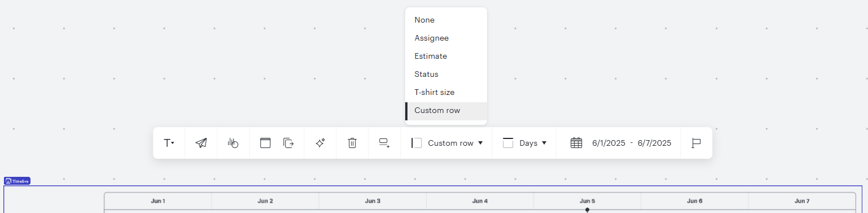Screen dimensions: 868x213
Task: Add a row with the plus icon
Action: coord(384,143)
